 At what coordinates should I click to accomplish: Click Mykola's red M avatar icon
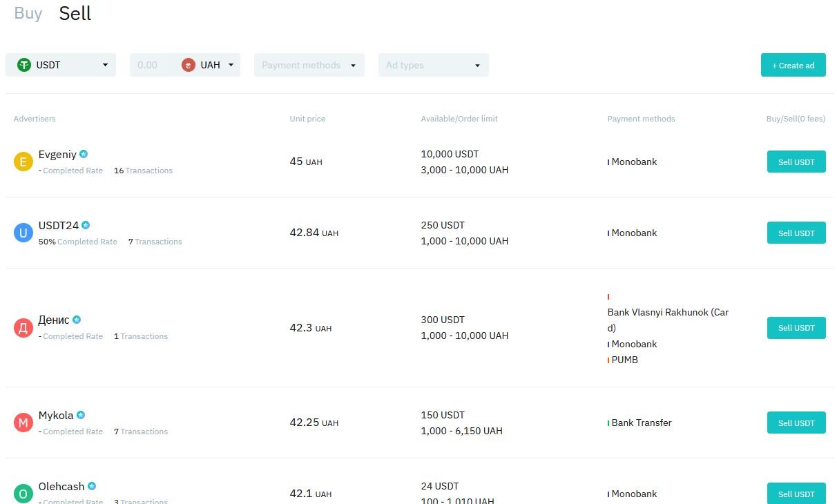23,423
